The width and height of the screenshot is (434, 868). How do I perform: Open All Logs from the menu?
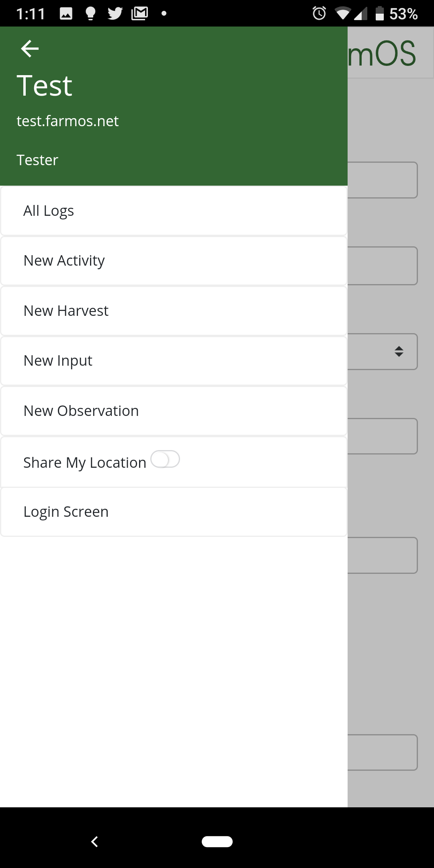point(174,211)
